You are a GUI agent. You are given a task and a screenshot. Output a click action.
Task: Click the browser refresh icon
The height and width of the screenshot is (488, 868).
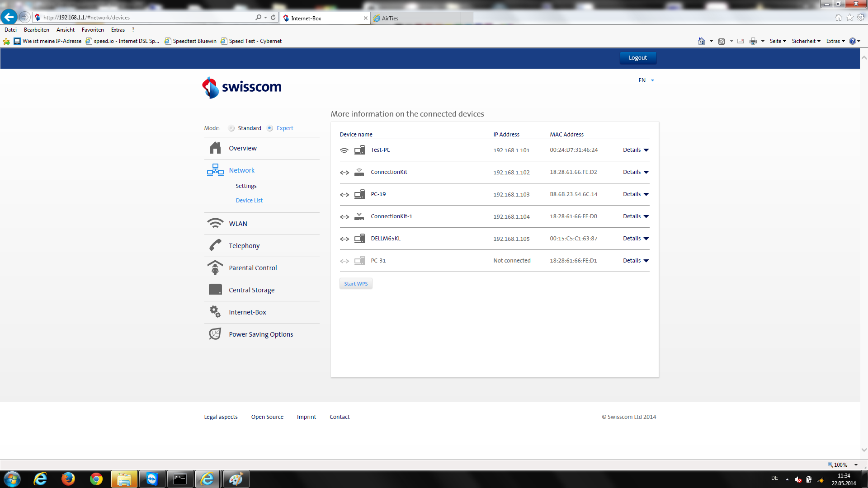click(x=273, y=18)
